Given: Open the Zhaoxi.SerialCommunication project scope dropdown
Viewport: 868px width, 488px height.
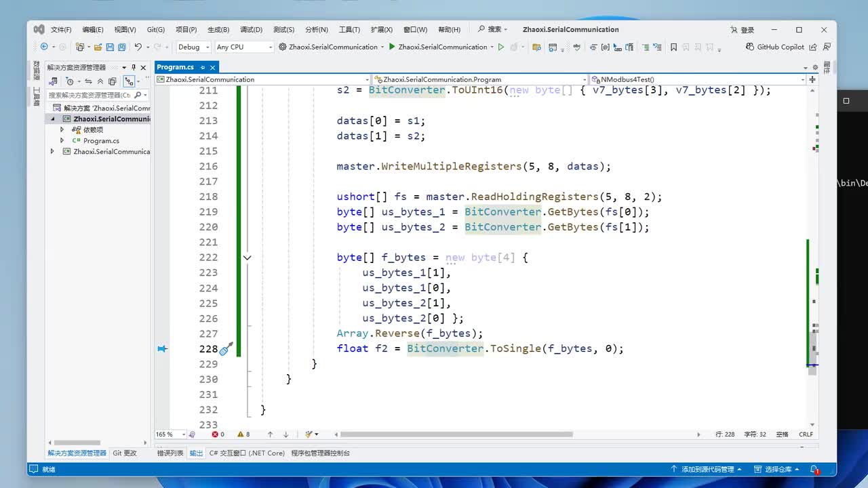Looking at the screenshot, I should [x=263, y=79].
